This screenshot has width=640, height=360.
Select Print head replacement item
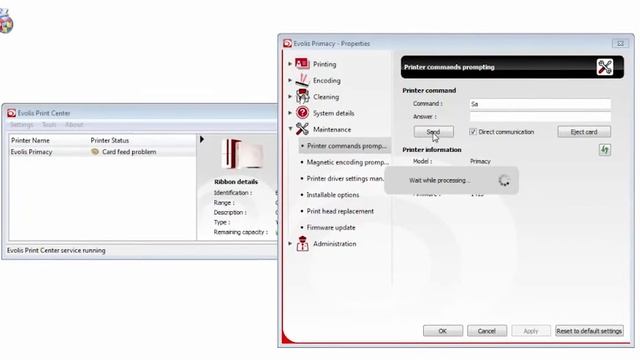[340, 211]
